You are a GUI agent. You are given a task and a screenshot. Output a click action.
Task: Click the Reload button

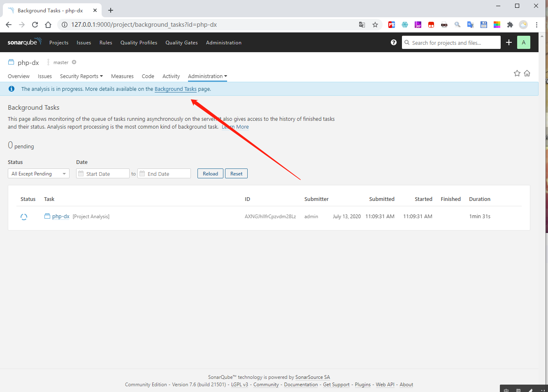210,174
